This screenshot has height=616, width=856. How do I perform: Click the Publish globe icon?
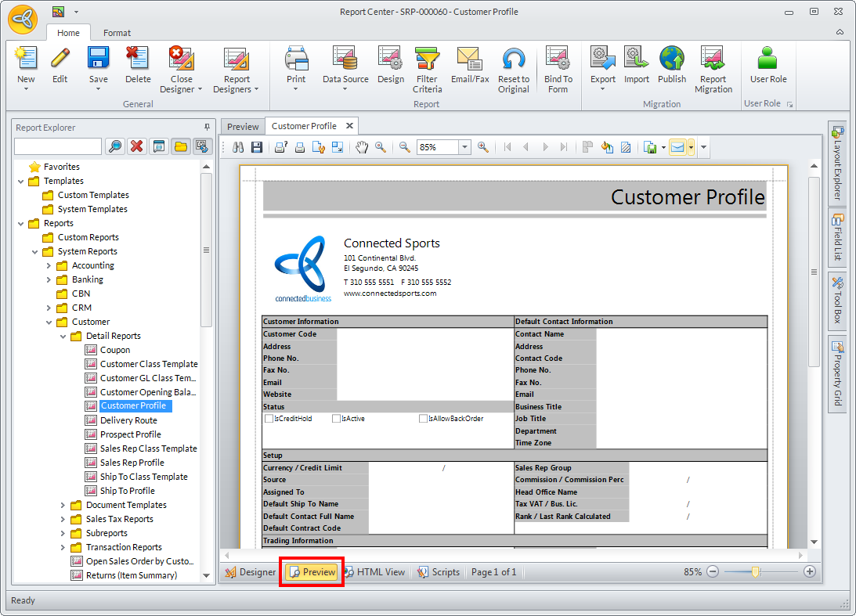[x=671, y=60]
